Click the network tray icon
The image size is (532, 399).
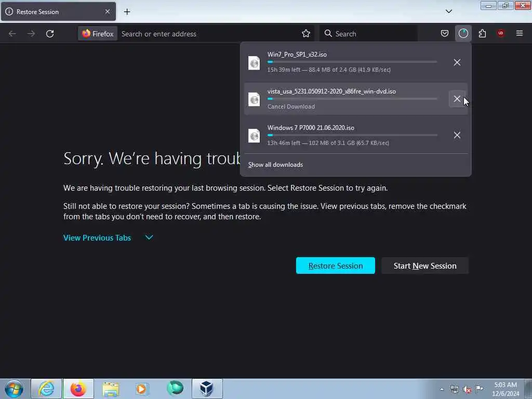pyautogui.click(x=454, y=390)
